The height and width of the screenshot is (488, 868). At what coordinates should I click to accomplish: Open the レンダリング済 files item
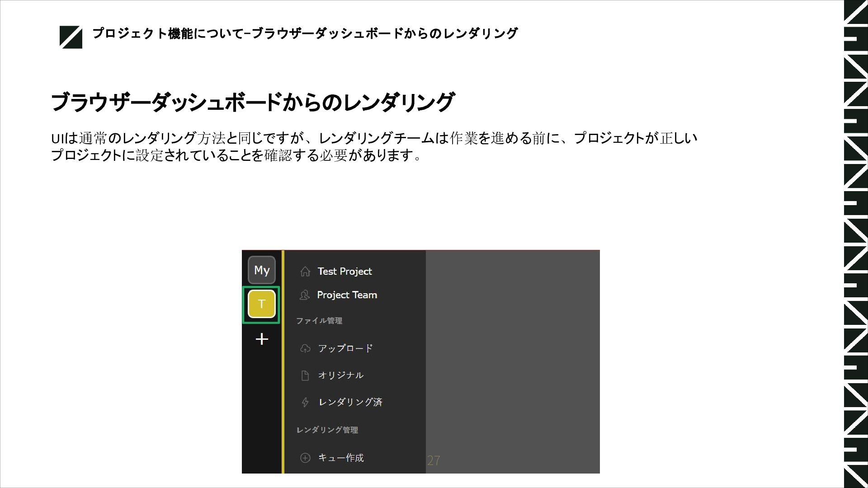click(x=350, y=402)
